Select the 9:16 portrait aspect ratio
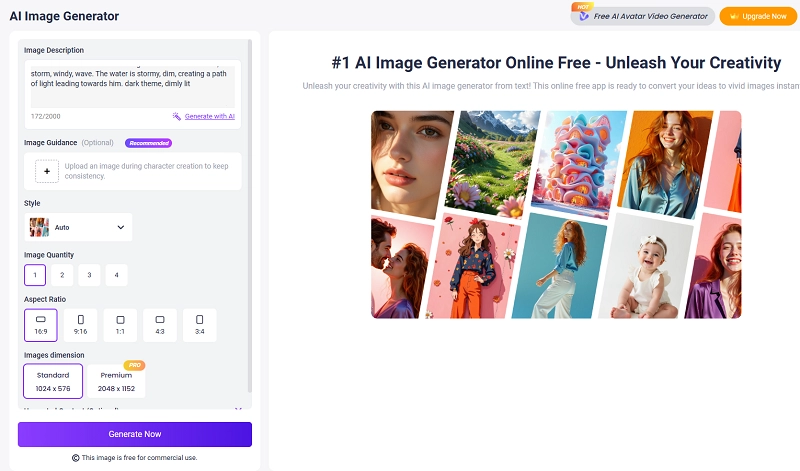The width and height of the screenshot is (800, 471). [80, 320]
